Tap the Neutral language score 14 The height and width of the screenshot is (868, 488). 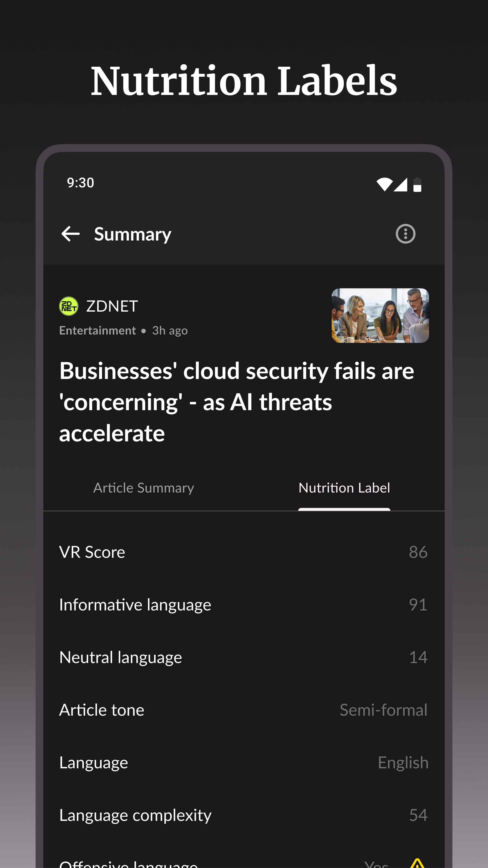pyautogui.click(x=418, y=657)
